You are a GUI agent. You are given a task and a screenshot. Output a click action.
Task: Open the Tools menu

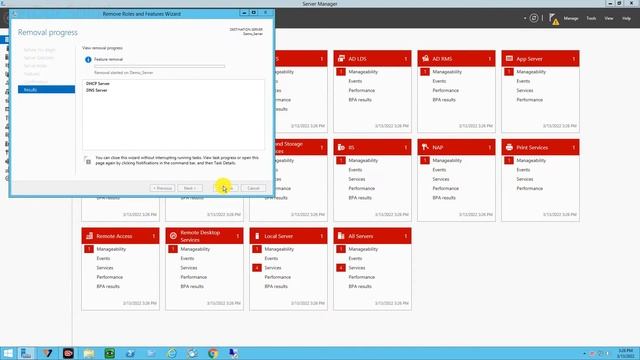pos(591,18)
